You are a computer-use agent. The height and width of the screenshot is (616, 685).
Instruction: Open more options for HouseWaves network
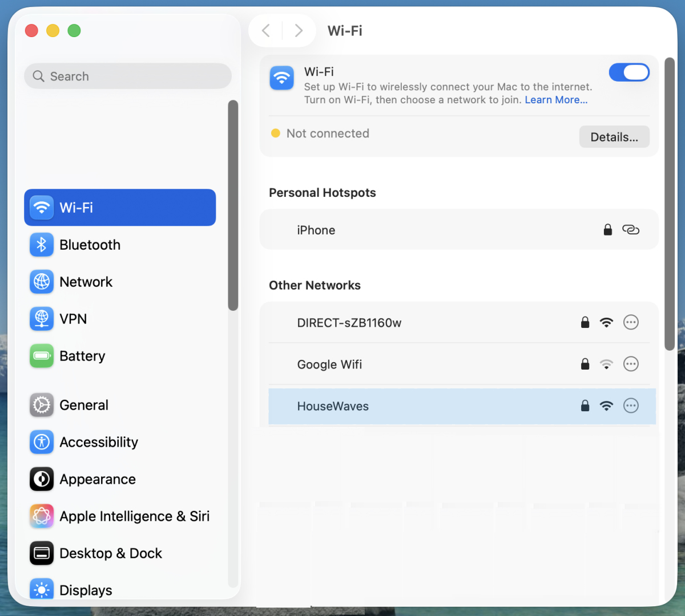tap(631, 406)
